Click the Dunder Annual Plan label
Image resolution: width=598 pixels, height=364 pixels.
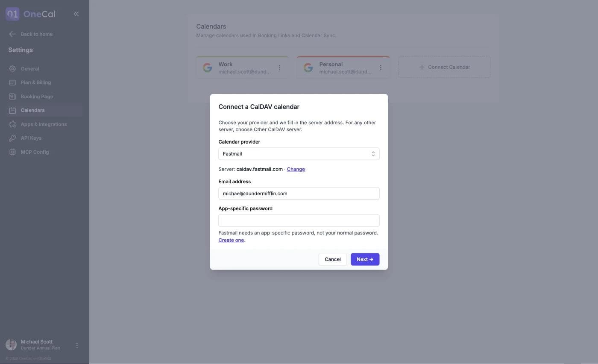coord(41,348)
